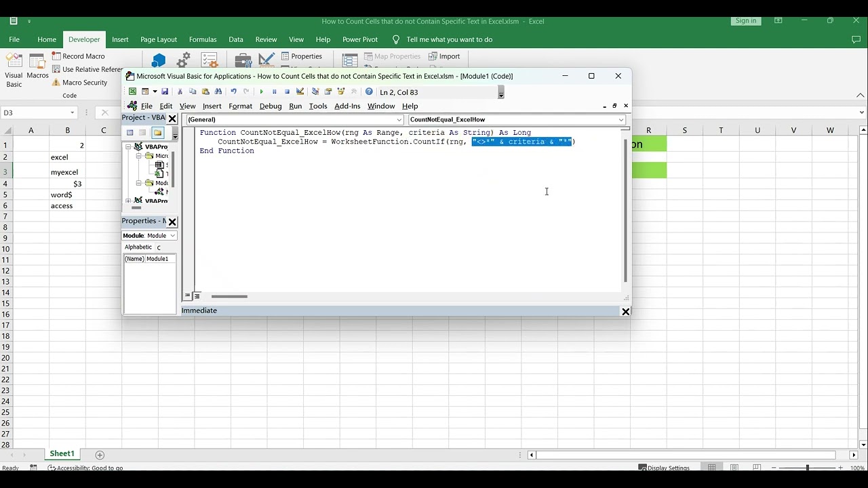This screenshot has width=868, height=488.
Task: Select Alphabetic tab in Properties pane
Action: pyautogui.click(x=138, y=247)
